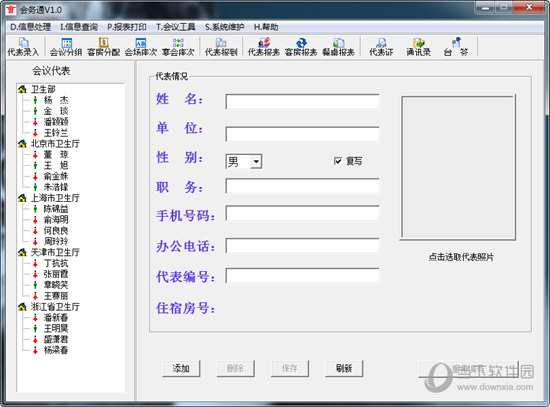This screenshot has height=407, width=550.
Task: Launch the 代表报到 check-in tool
Action: pyautogui.click(x=221, y=47)
